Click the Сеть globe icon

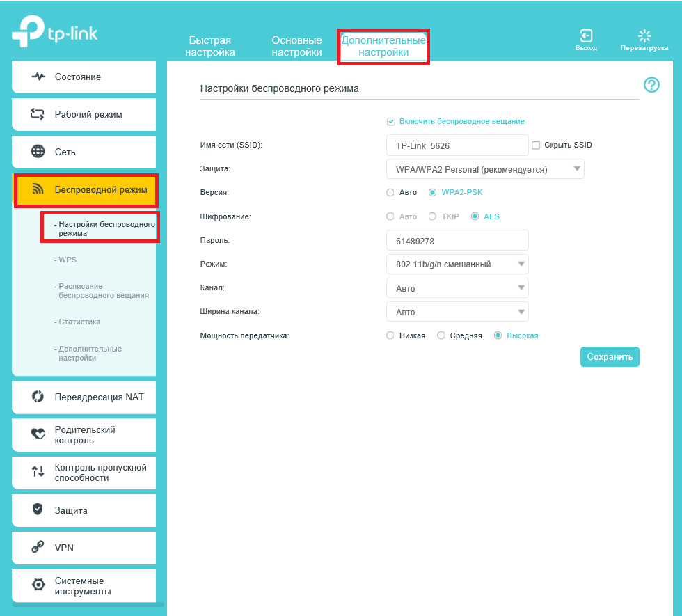(x=38, y=152)
